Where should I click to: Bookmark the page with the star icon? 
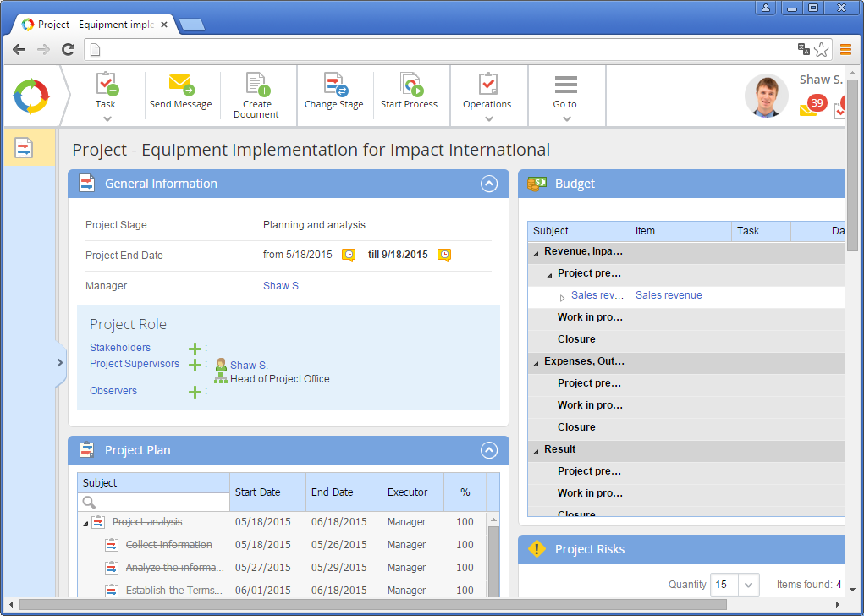(821, 50)
